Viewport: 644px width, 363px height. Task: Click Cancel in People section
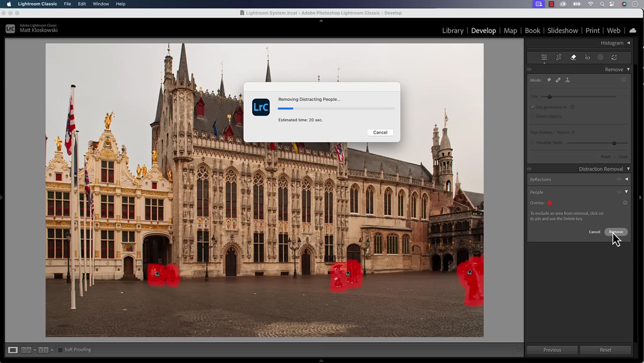[x=594, y=232]
